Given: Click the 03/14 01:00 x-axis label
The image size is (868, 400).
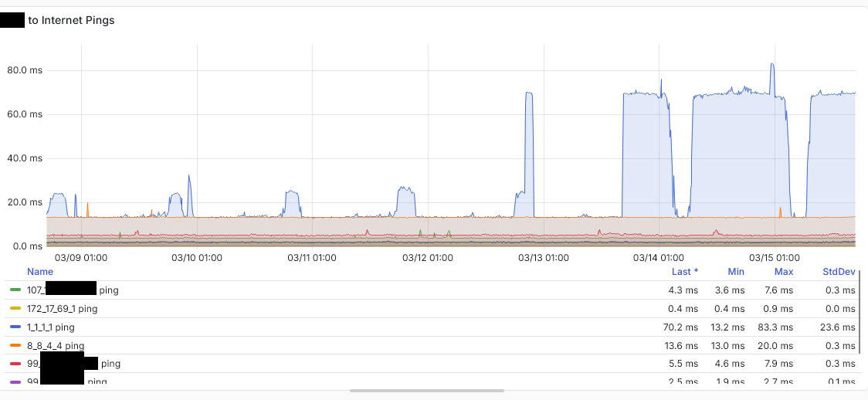Looking at the screenshot, I should (x=659, y=258).
